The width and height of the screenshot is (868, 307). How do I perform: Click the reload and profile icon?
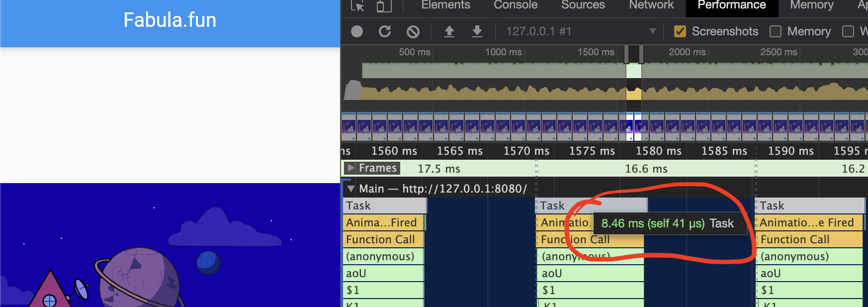[385, 31]
